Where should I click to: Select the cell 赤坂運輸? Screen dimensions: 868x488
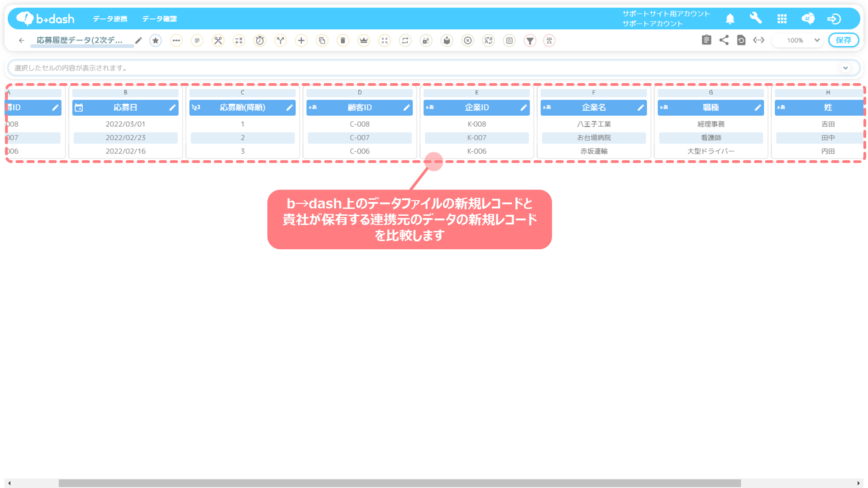click(x=594, y=151)
